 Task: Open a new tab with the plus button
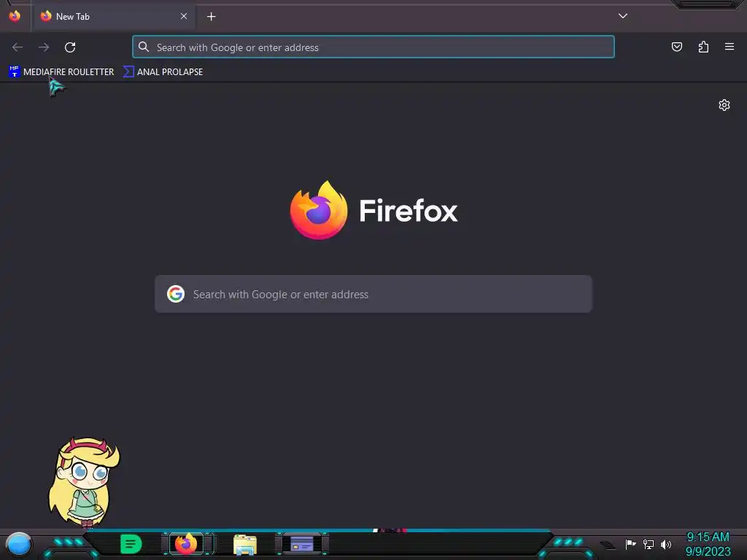[x=211, y=17]
